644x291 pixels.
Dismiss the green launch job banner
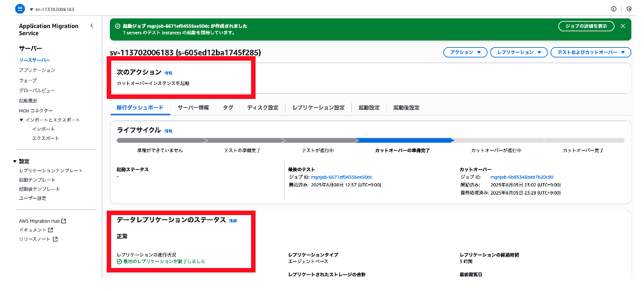tap(623, 26)
